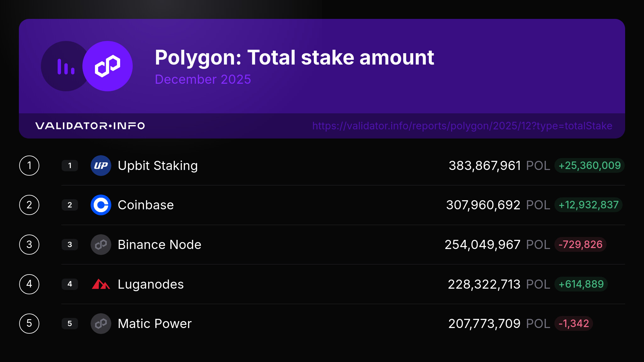Image resolution: width=644 pixels, height=362 pixels.
Task: Click the Matic Power validator icon
Action: [x=101, y=324]
